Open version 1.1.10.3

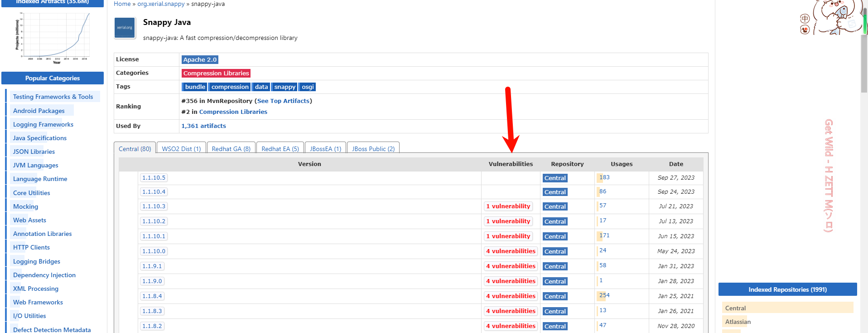[x=154, y=206]
